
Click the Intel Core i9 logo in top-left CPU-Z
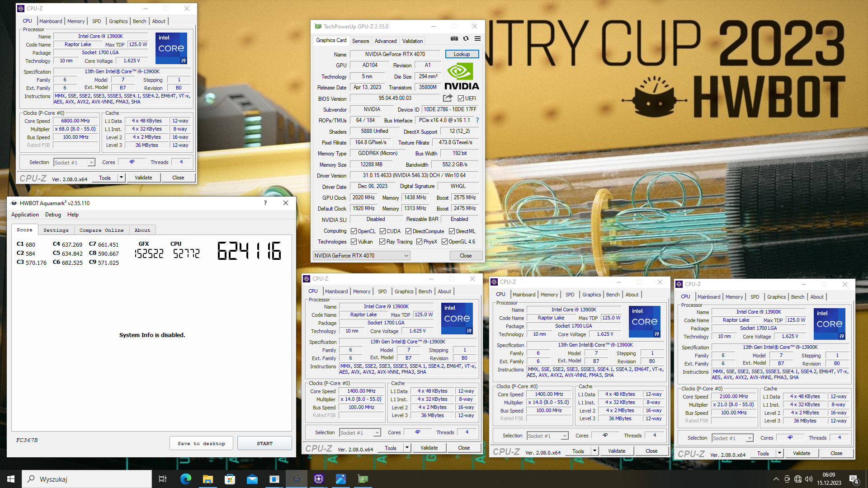pos(171,48)
